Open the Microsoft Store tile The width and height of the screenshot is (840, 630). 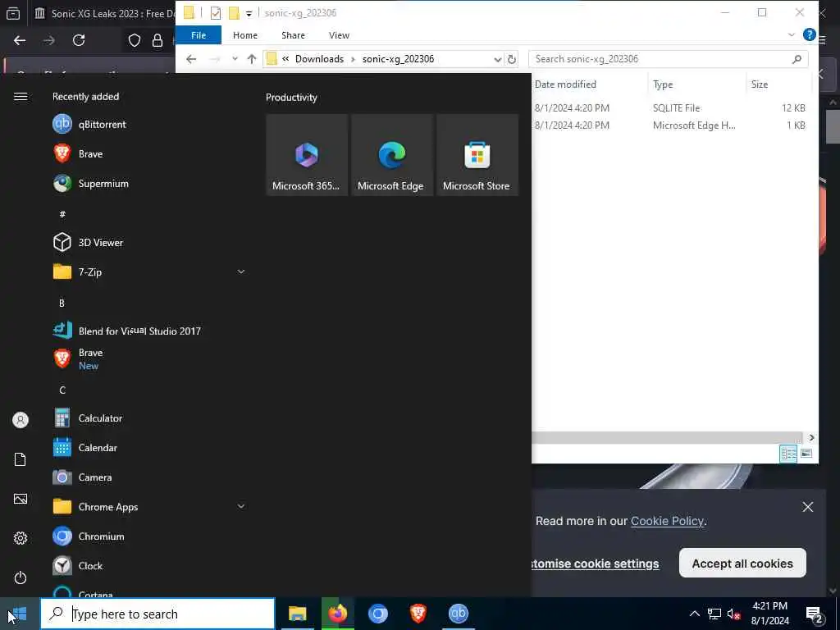[477, 155]
